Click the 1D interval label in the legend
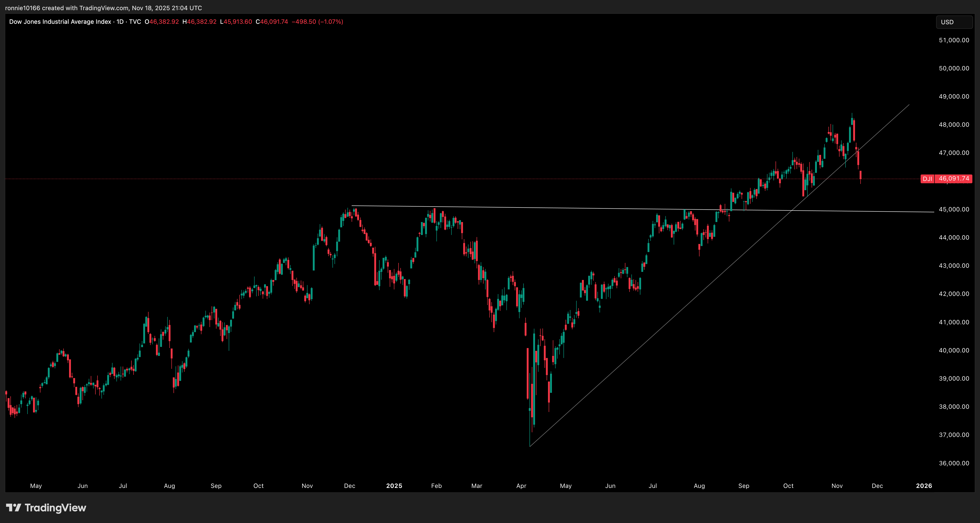Image resolution: width=980 pixels, height=523 pixels. pos(120,22)
